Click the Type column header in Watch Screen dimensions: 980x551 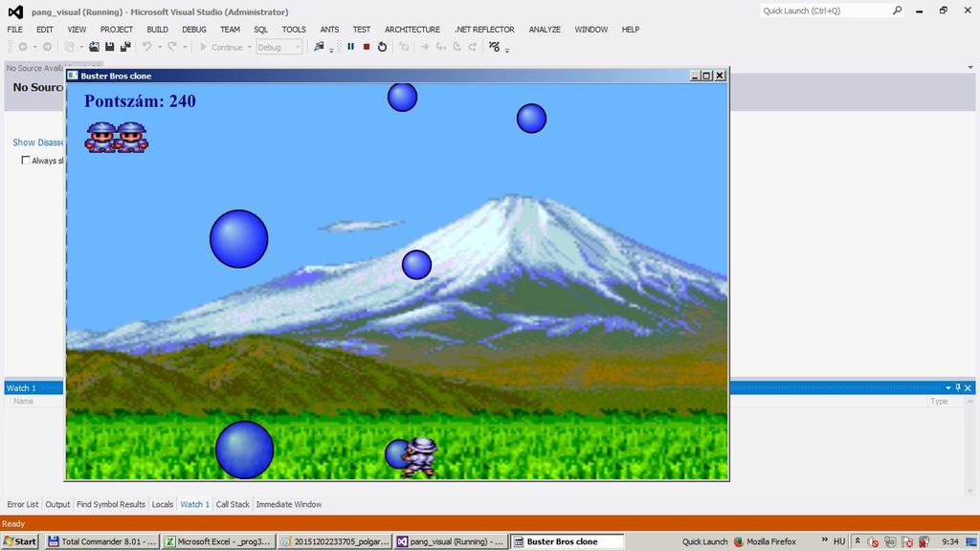click(x=939, y=401)
